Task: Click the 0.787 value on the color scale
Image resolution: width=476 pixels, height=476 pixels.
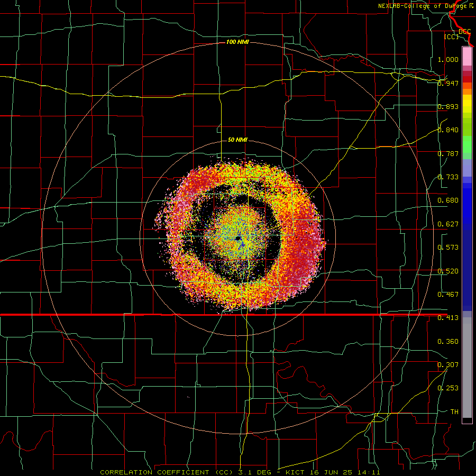Action: pos(448,153)
